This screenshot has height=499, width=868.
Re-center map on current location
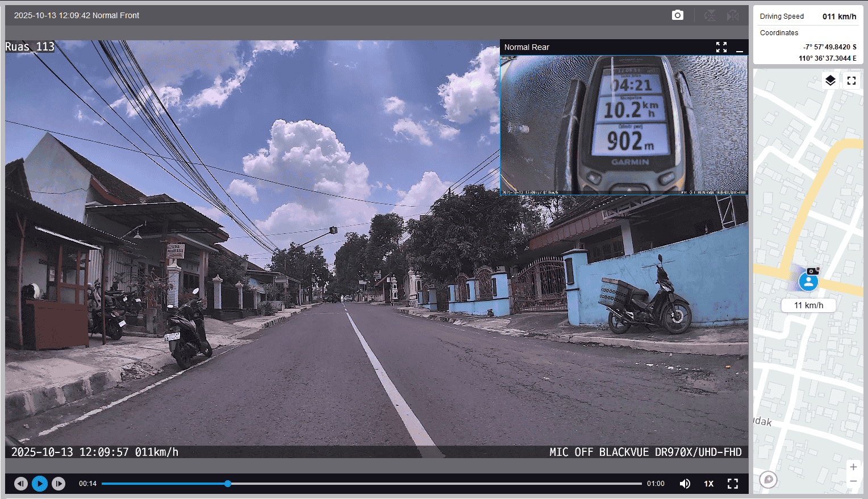(768, 480)
